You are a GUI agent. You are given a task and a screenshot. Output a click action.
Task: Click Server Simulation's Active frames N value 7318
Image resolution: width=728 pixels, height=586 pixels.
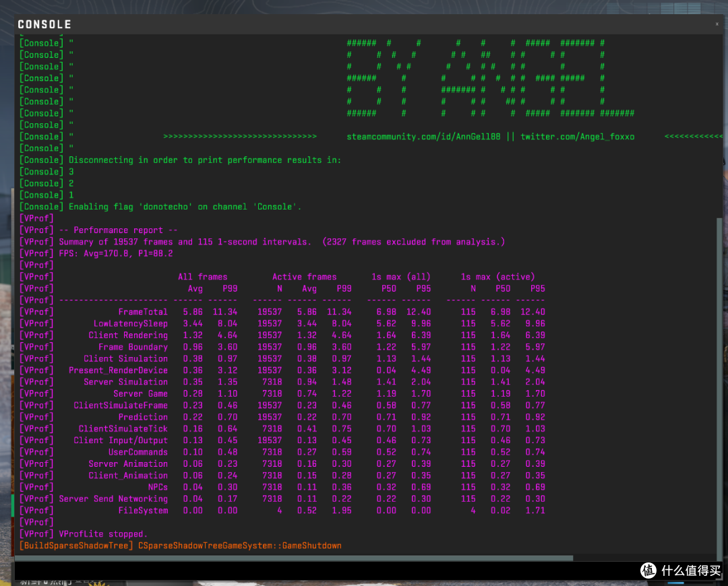(x=272, y=382)
